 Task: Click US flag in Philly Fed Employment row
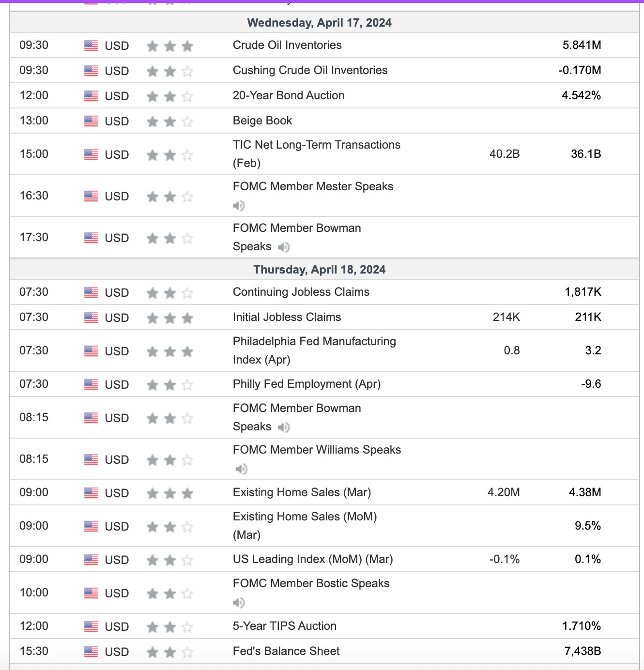pyautogui.click(x=91, y=384)
